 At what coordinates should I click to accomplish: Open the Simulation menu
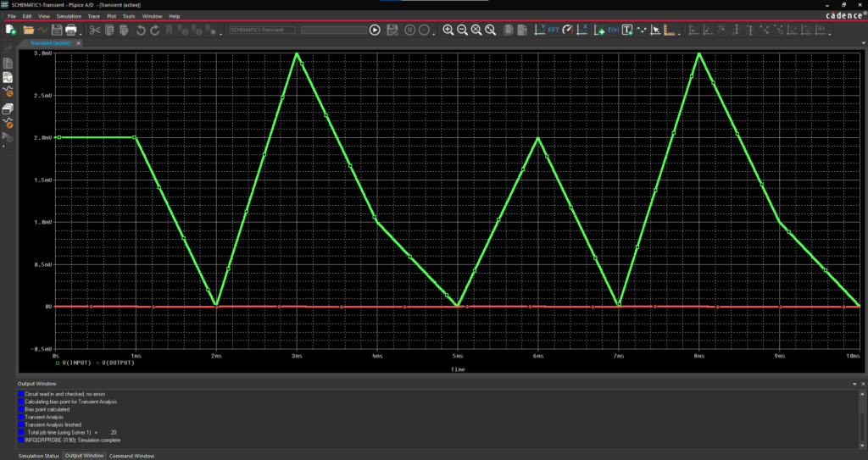pos(69,16)
